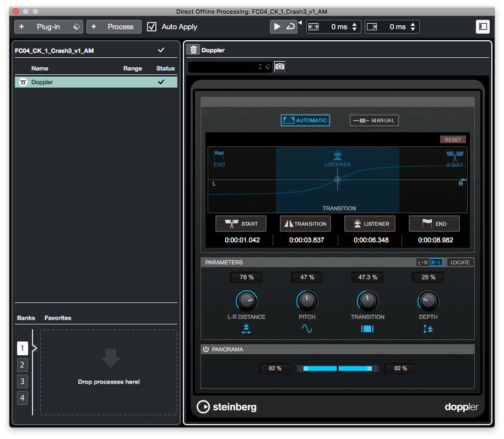Adjust the range 0 ms stepper
Viewport: 504px width, 439px height.
coord(355,26)
